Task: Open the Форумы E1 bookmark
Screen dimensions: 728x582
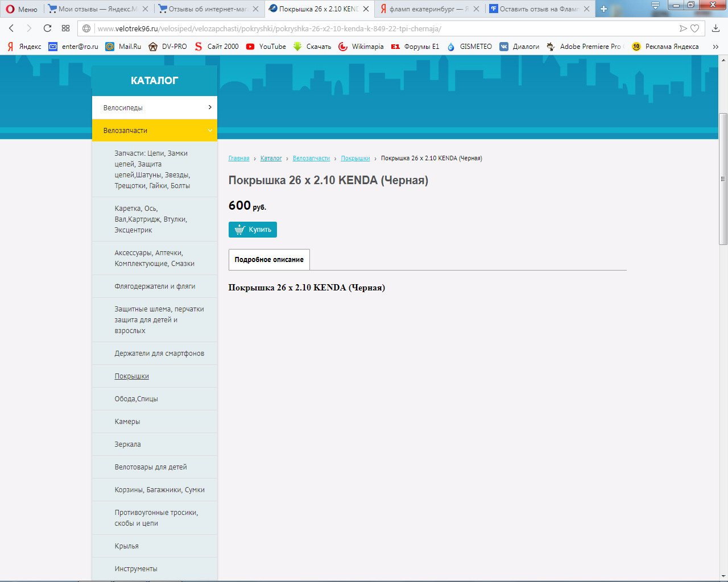Action: click(x=415, y=47)
